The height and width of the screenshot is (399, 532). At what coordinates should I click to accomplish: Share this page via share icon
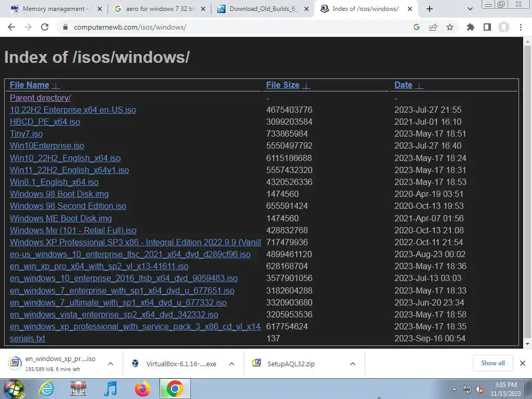[x=433, y=27]
